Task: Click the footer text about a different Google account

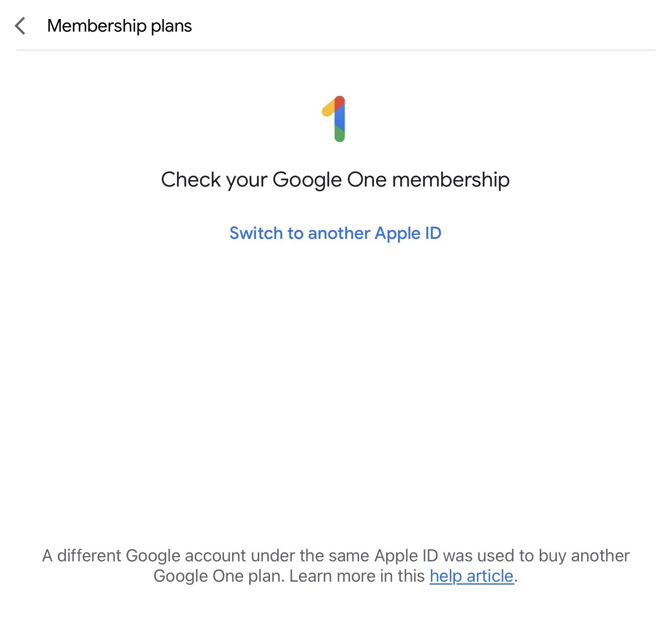Action: [335, 556]
